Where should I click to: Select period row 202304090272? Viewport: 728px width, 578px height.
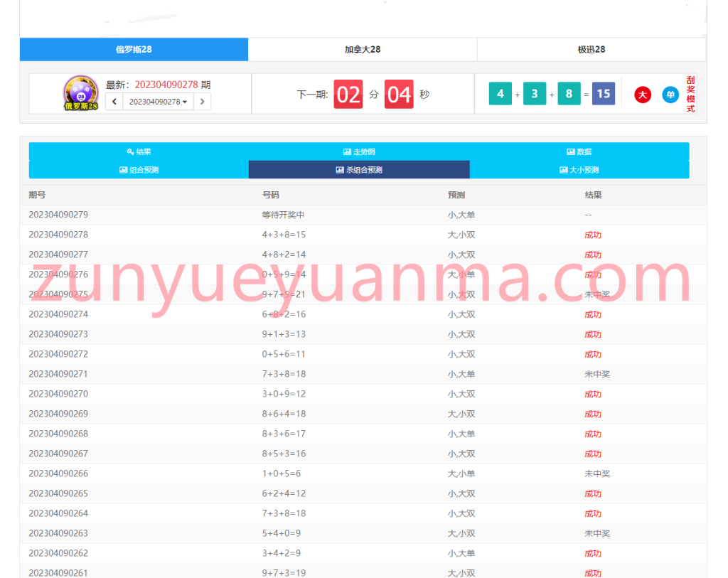(363, 354)
